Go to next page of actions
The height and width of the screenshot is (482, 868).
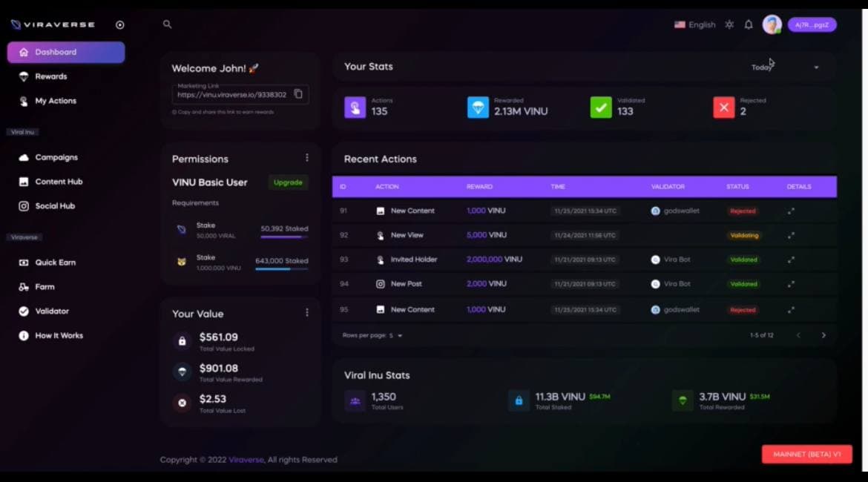pyautogui.click(x=823, y=335)
